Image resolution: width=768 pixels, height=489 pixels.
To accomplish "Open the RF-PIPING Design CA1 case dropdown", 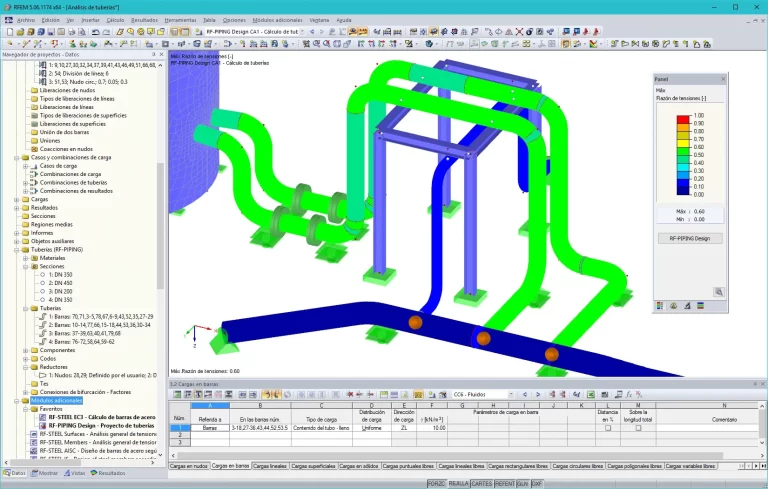I will click(x=302, y=32).
